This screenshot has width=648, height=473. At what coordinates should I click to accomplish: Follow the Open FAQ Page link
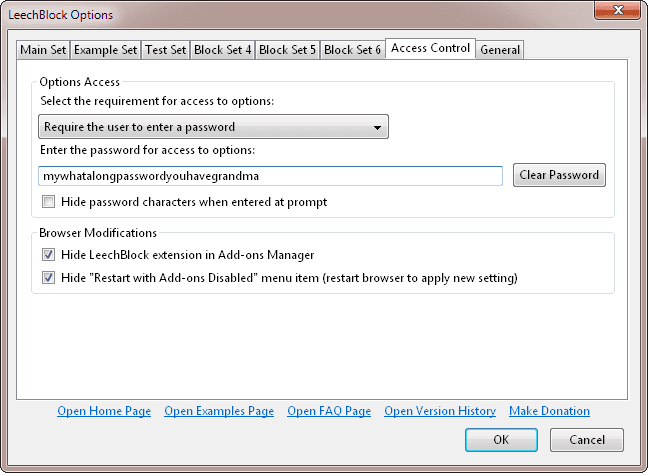[x=329, y=411]
